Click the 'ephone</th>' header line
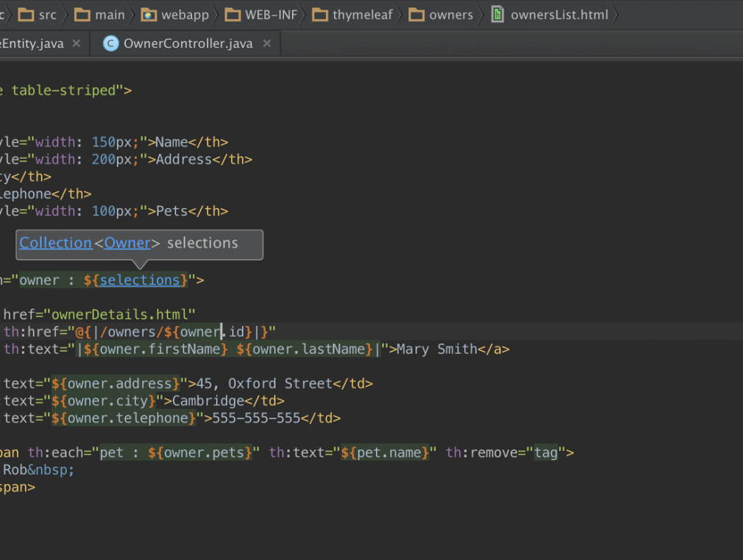 click(46, 194)
